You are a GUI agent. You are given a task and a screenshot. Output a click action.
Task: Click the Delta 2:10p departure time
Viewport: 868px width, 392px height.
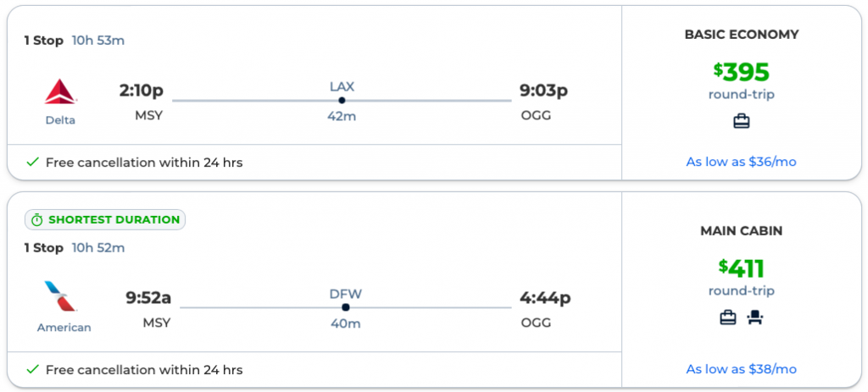pos(141,91)
